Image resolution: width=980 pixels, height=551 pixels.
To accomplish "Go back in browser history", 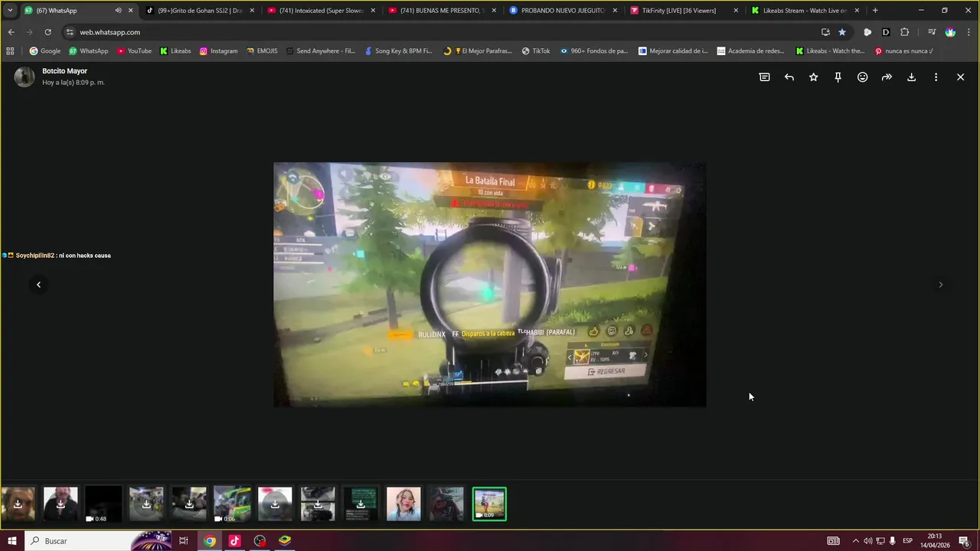I will click(11, 32).
